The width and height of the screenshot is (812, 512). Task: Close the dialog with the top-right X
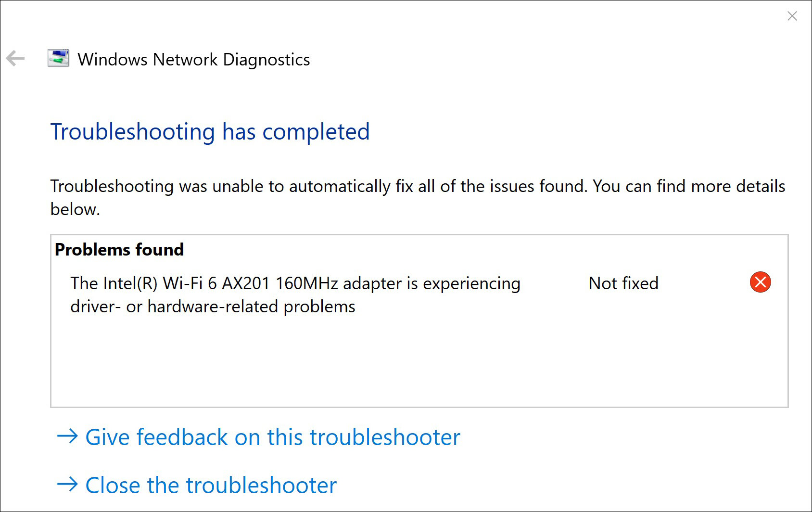tap(792, 16)
